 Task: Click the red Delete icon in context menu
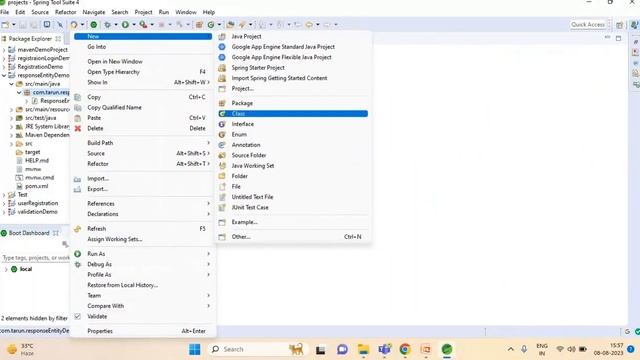[x=78, y=129]
